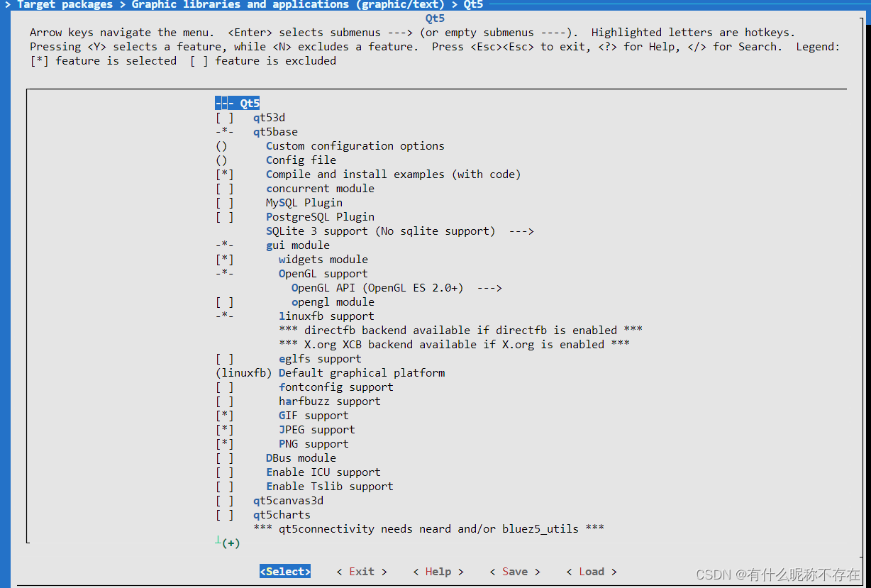871x588 pixels.
Task: Click the directfb backend note line
Action: pos(461,331)
